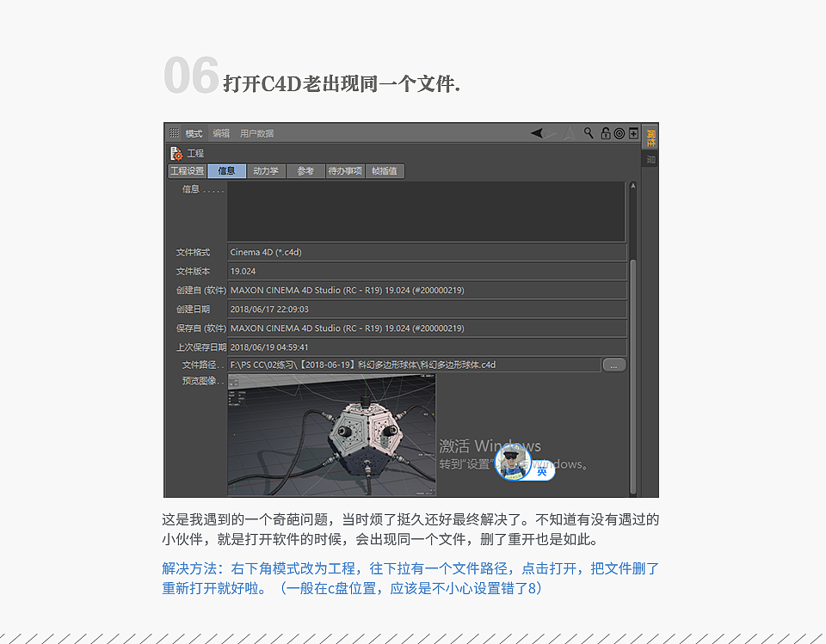Image resolution: width=826 pixels, height=644 pixels.
Task: Click the 英 input method indicator
Action: coord(542,472)
